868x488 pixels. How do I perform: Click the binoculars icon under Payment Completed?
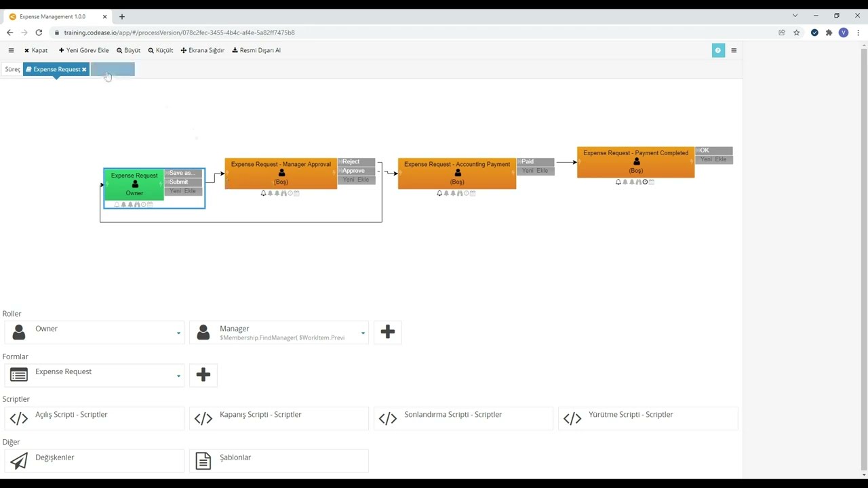(x=638, y=182)
